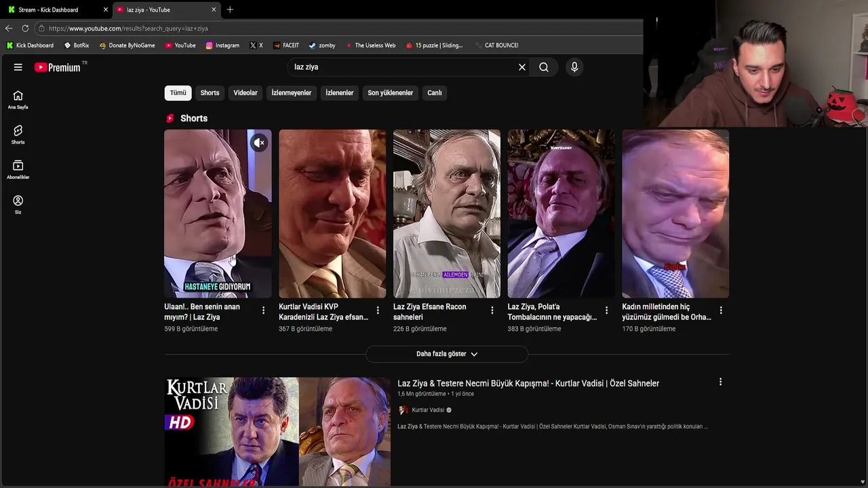Unmute the first Shorts preview
This screenshot has height=488, width=868.
(x=259, y=143)
